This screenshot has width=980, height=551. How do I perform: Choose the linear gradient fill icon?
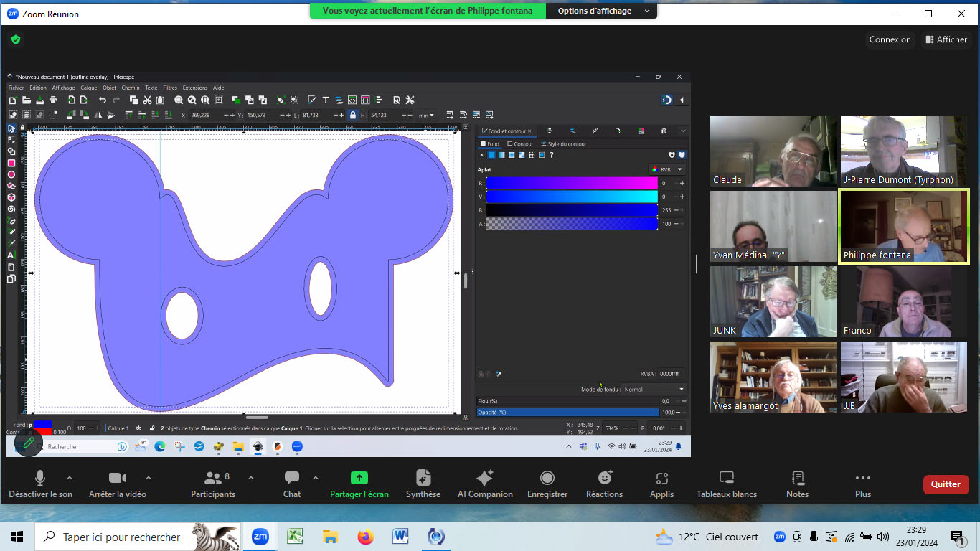tap(501, 155)
